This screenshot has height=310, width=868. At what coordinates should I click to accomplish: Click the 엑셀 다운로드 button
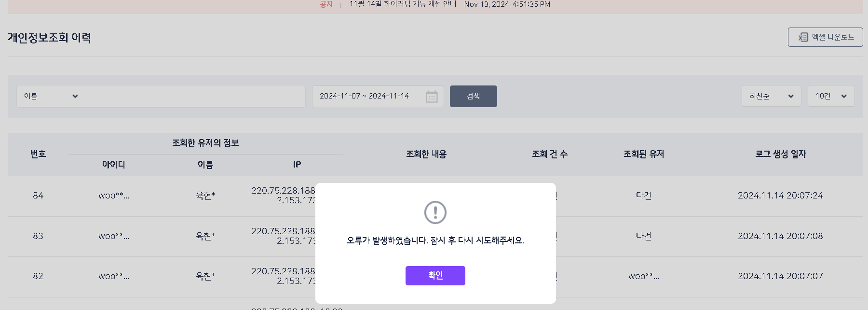pyautogui.click(x=825, y=37)
